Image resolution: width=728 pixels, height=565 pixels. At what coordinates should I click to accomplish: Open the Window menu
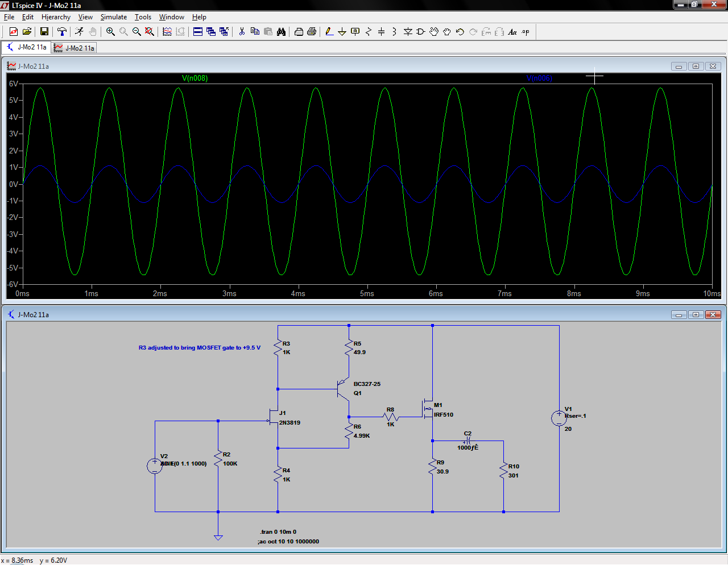(x=172, y=17)
